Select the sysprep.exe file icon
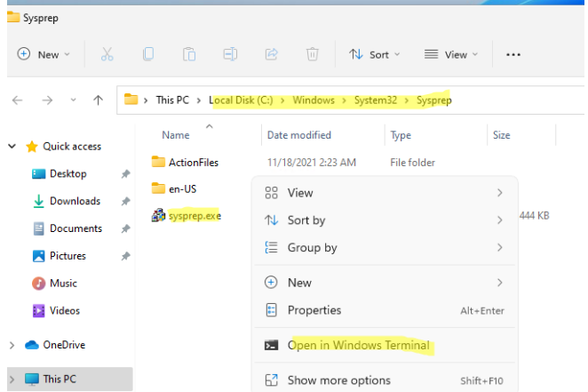 pos(158,215)
